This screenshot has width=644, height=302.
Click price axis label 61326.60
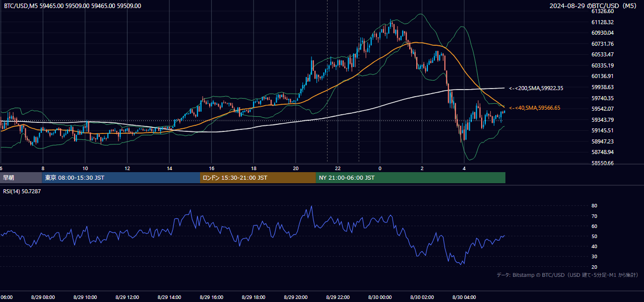click(x=603, y=11)
